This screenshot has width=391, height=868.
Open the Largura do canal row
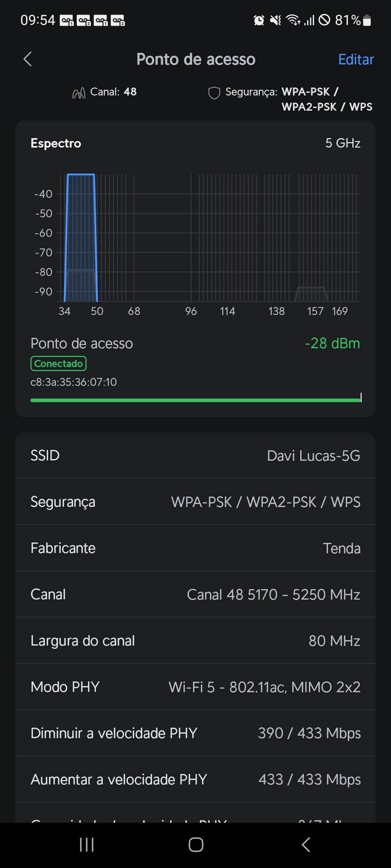click(x=195, y=641)
